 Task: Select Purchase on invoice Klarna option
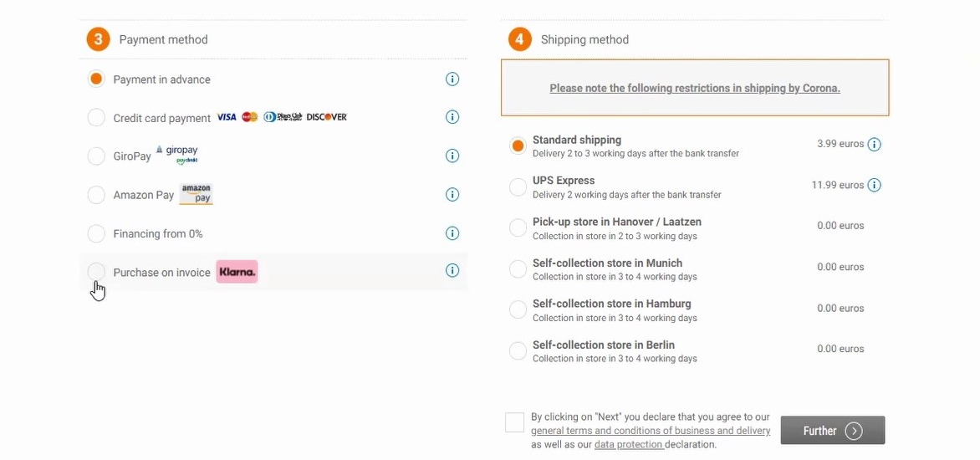click(x=96, y=272)
